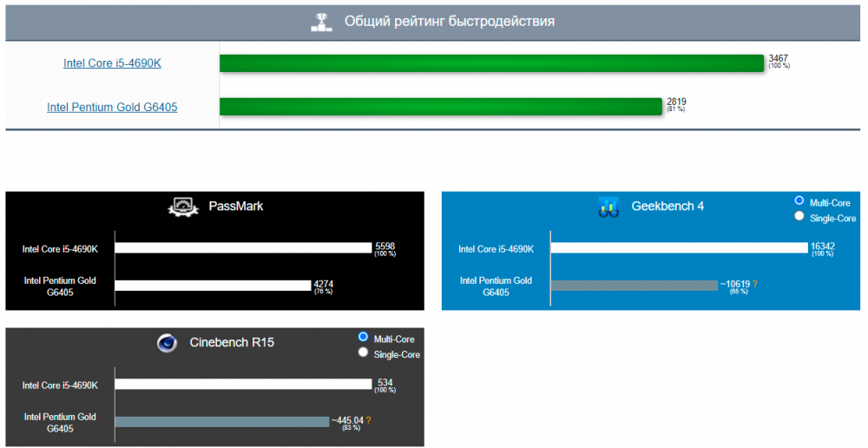Click the green Pentium Gold G6405 rating bar

point(441,107)
